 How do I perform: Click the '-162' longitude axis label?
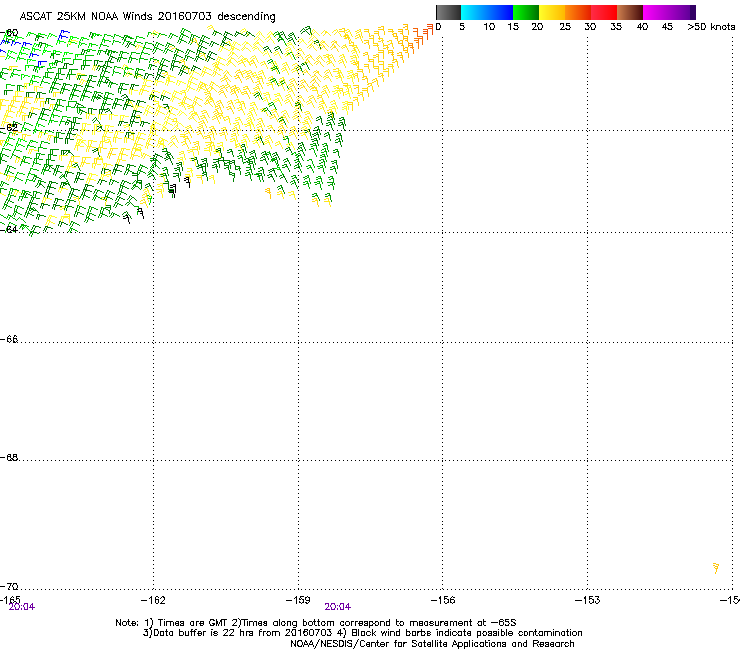point(153,600)
